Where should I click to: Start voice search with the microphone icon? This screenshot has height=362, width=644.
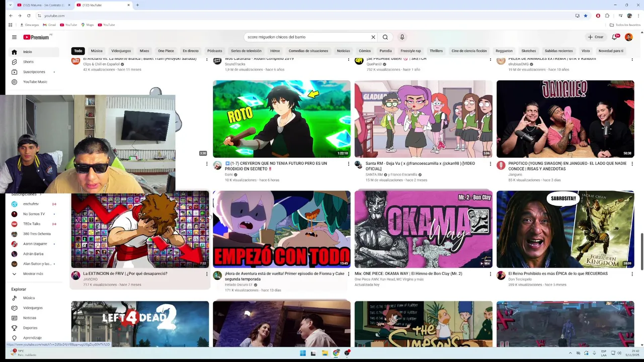[x=402, y=37]
